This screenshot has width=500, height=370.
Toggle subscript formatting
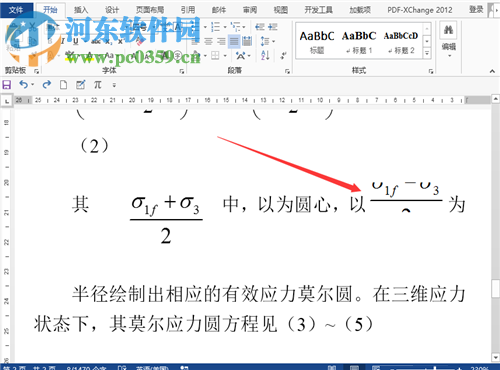[x=108, y=42]
